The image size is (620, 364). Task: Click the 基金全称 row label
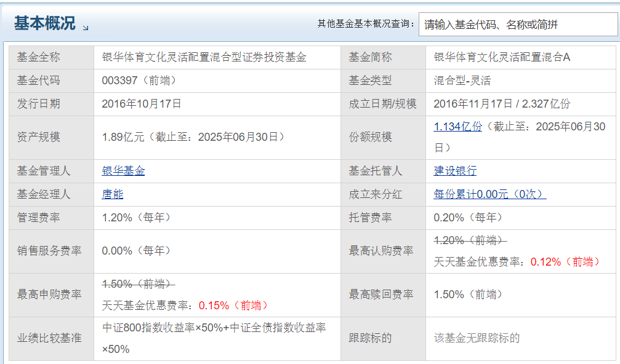(x=38, y=57)
